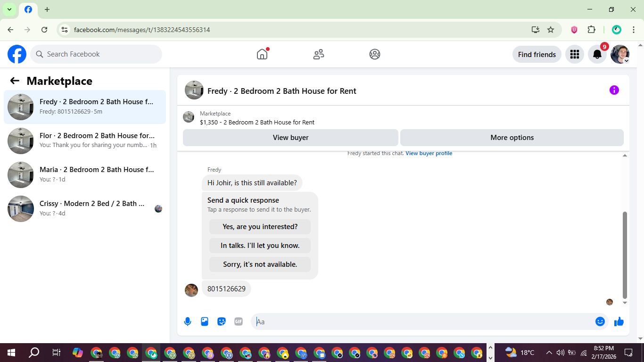The image size is (644, 362).
Task: Open the Chrome profile icon
Action: pyautogui.click(x=617, y=30)
